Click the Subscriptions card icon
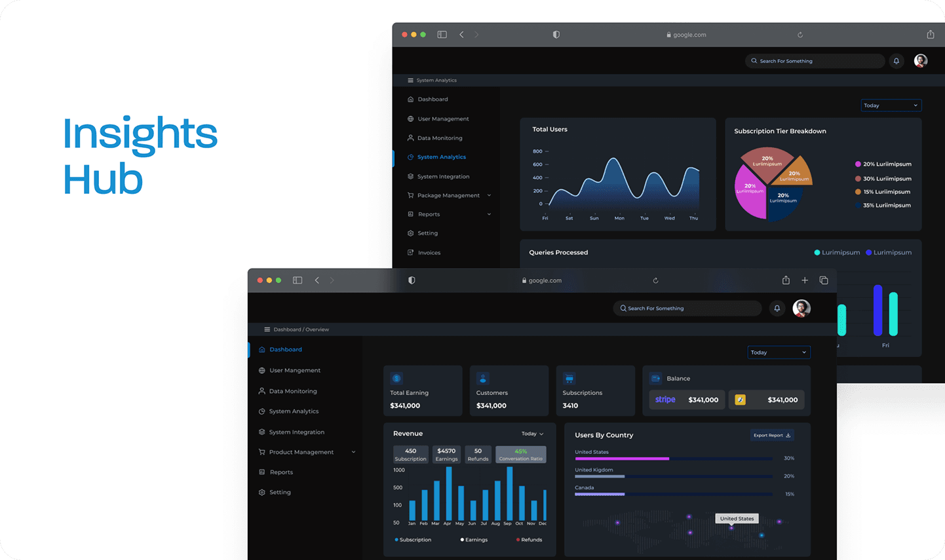 coord(569,379)
